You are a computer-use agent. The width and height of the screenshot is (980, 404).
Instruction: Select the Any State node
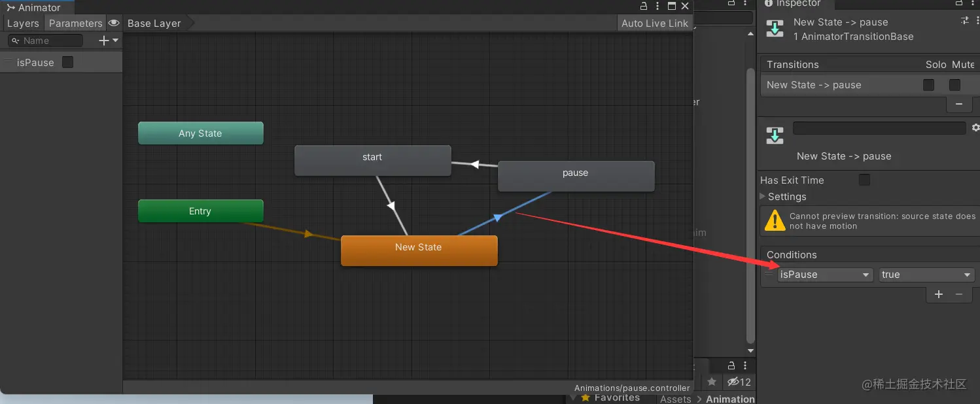pyautogui.click(x=200, y=133)
